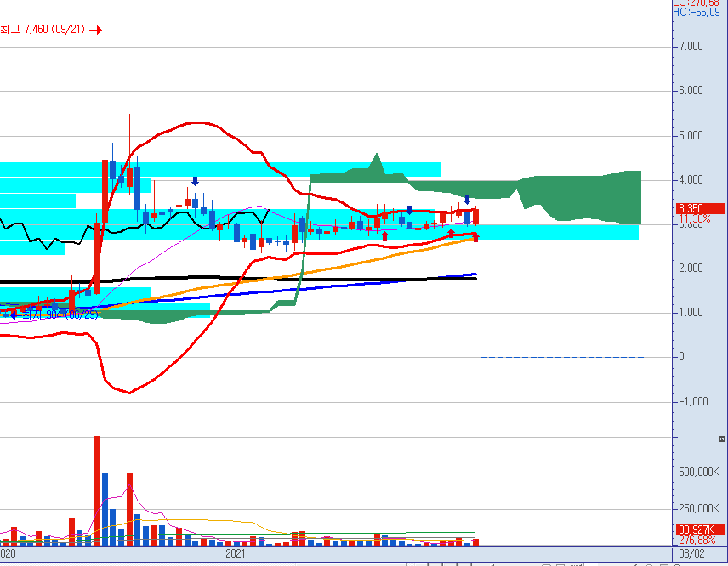Screen dimensions: 728x566
Task: Click the 276.88% volume change value
Action: click(x=697, y=540)
